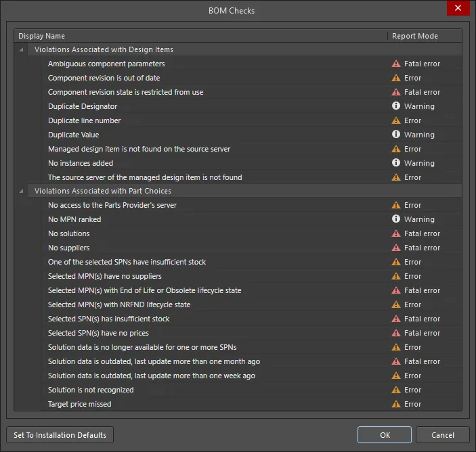Click the error icon for Selected MPN(s) have no suppliers
The width and height of the screenshot is (476, 452).
(396, 276)
